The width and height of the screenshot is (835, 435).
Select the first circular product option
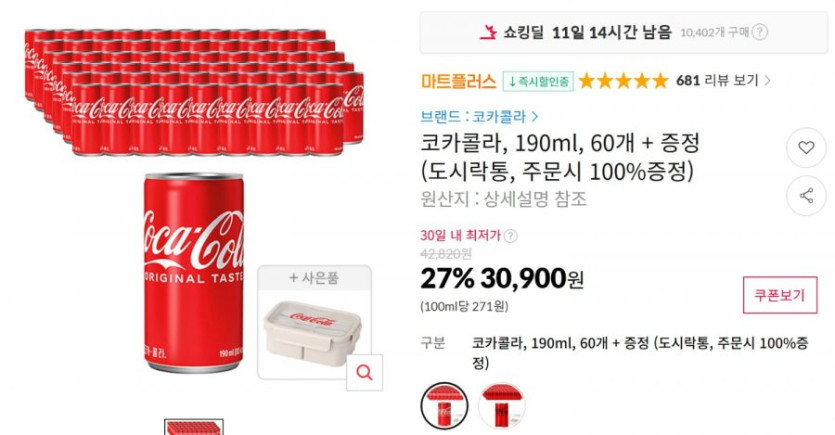pos(445,406)
